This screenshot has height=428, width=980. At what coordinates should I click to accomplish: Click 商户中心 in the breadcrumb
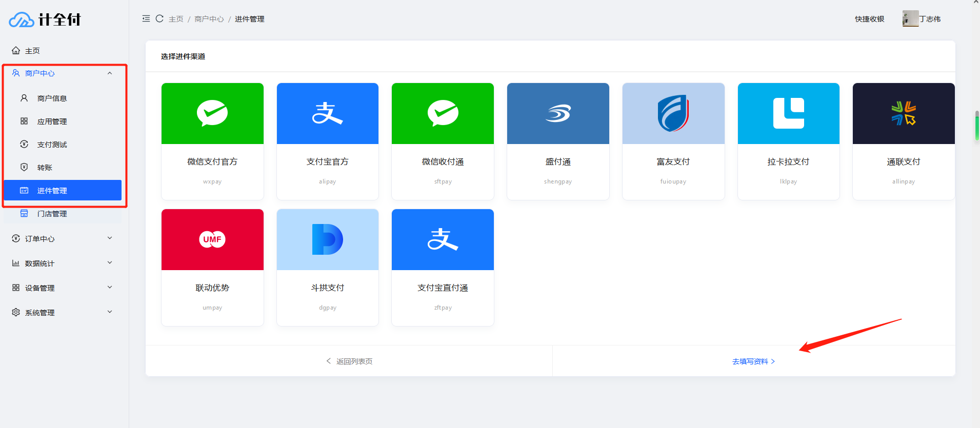[x=209, y=19]
